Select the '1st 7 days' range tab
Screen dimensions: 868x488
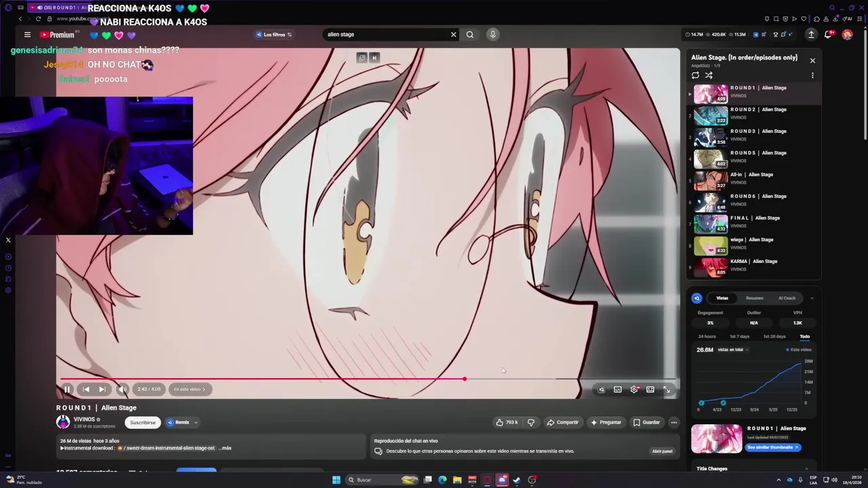pyautogui.click(x=739, y=336)
